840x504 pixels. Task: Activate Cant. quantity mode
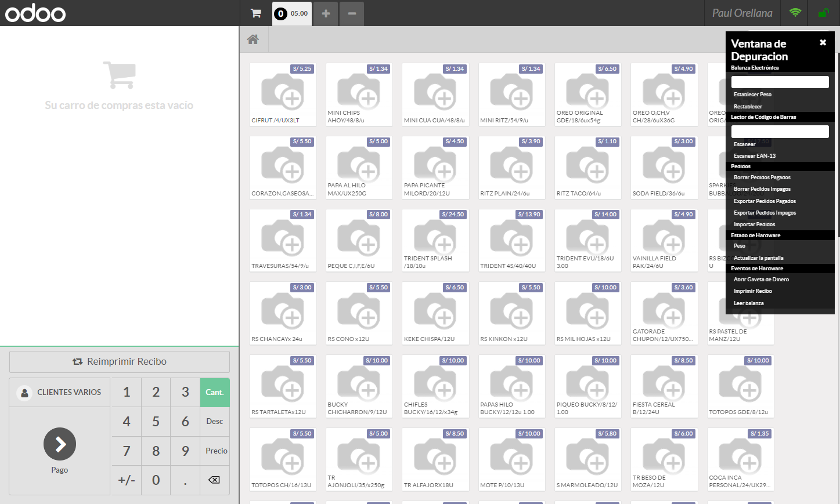[215, 392]
